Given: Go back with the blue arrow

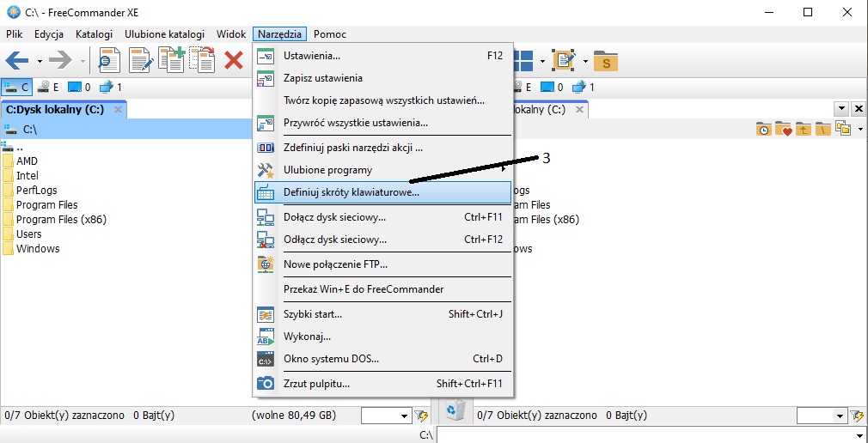Looking at the screenshot, I should pos(16,60).
